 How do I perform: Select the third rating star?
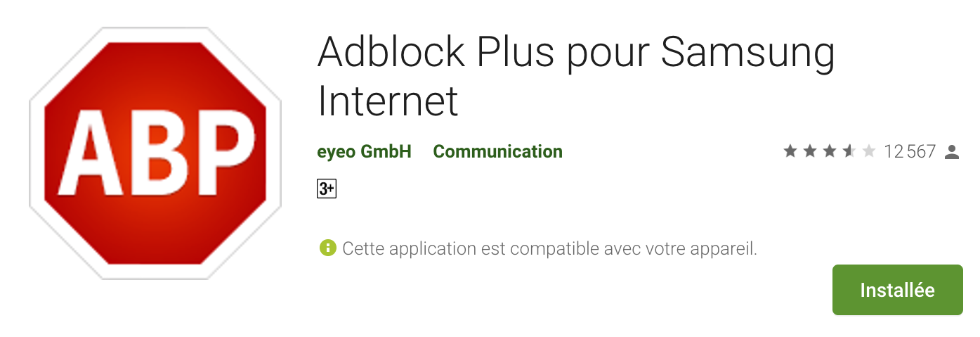[x=830, y=151]
